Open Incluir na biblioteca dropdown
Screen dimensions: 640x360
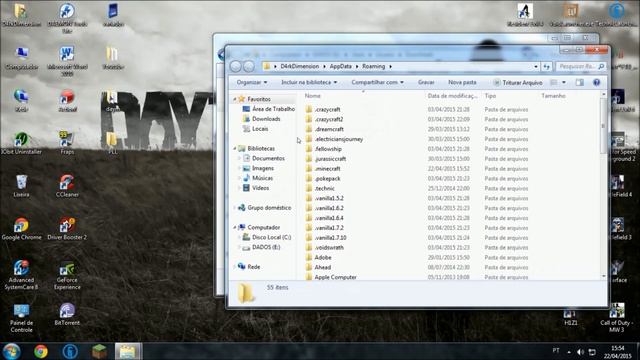(309, 82)
